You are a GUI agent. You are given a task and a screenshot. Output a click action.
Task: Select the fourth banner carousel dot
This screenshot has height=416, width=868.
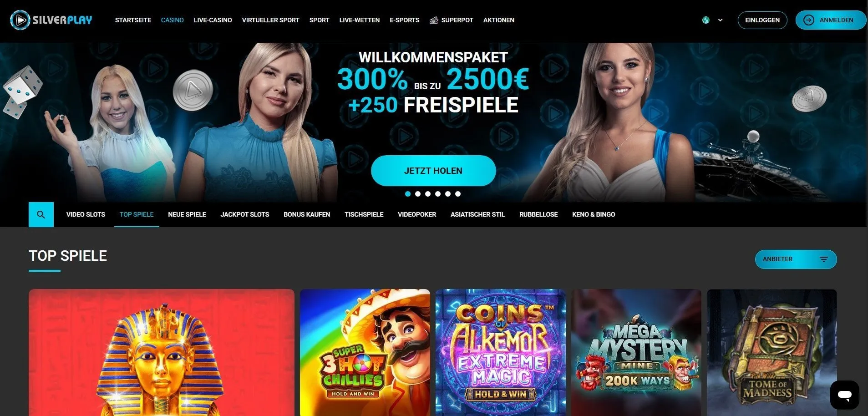coord(438,194)
